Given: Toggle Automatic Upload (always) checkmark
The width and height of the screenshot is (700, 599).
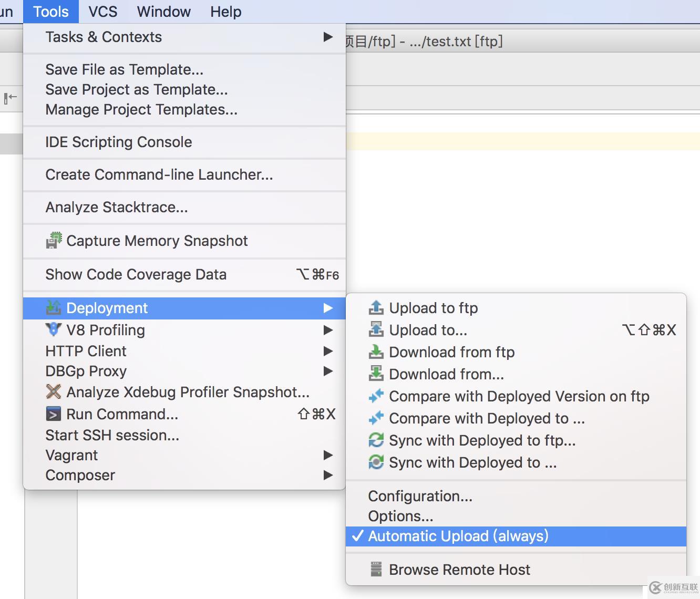Looking at the screenshot, I should [x=358, y=536].
